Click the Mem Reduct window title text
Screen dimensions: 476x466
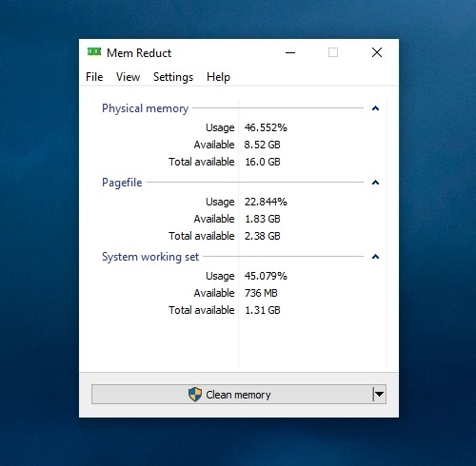coord(139,53)
